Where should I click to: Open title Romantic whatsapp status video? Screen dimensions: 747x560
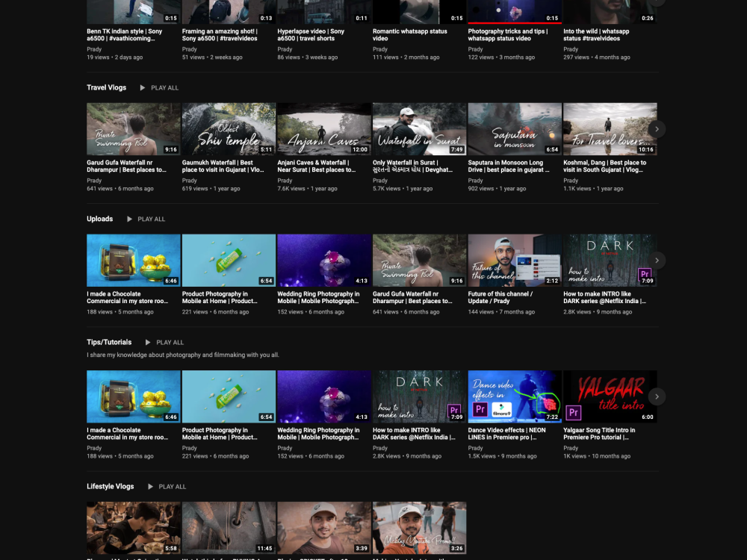(x=409, y=35)
